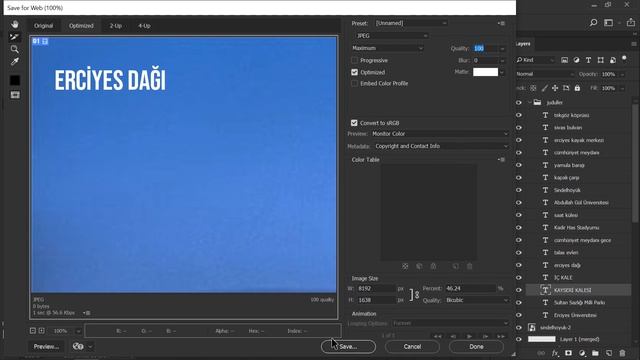Click the Cancel button

[x=412, y=347]
